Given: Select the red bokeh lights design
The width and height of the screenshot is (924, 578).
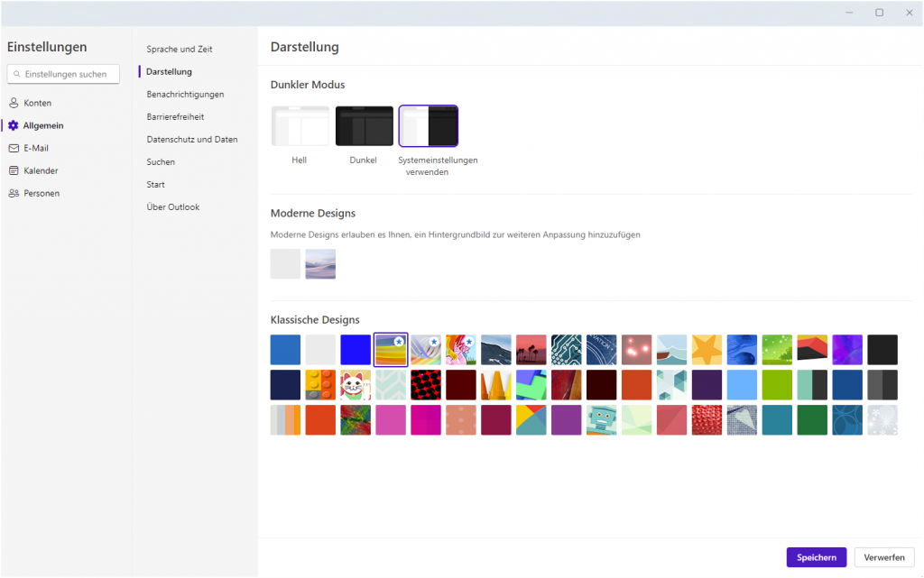Looking at the screenshot, I should (636, 350).
